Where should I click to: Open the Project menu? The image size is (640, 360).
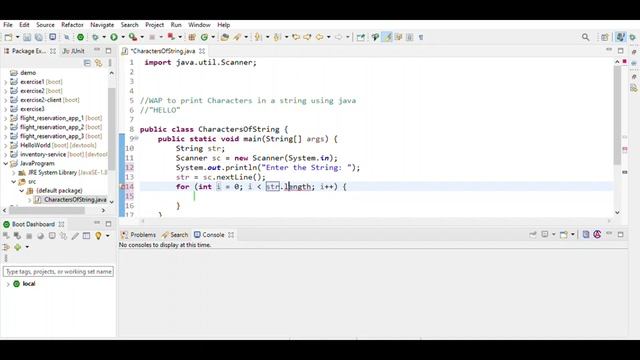point(155,25)
